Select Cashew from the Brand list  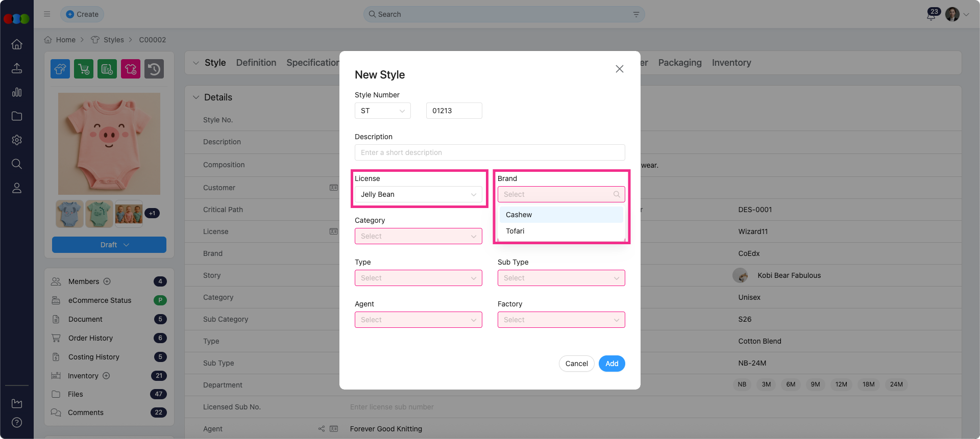[x=519, y=215]
